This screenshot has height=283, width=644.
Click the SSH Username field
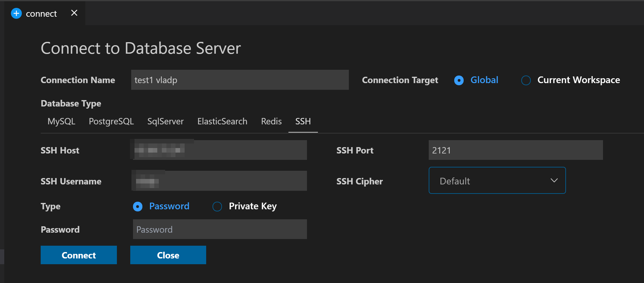pos(219,181)
